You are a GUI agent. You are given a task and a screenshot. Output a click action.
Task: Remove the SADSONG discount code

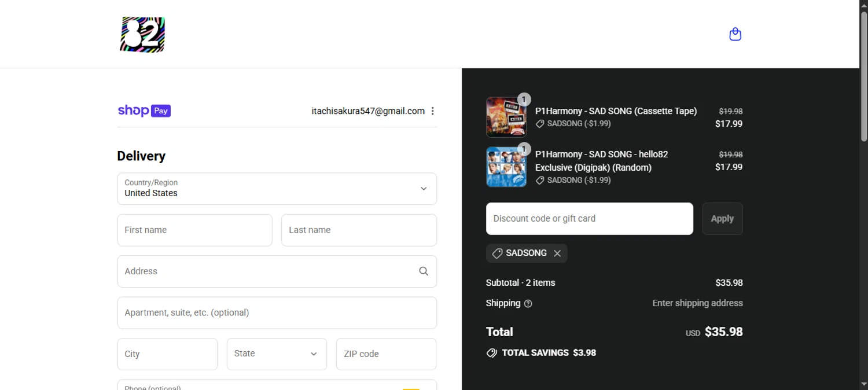coord(557,253)
